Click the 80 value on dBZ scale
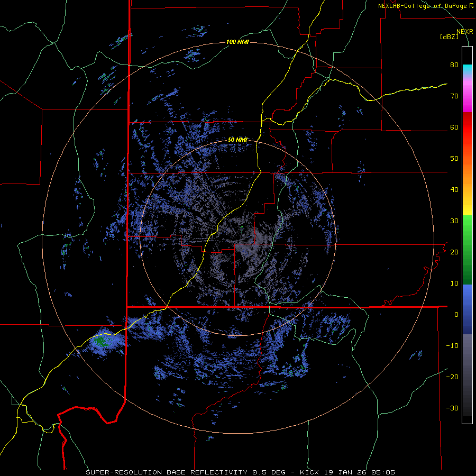The image size is (476, 476). tap(454, 65)
